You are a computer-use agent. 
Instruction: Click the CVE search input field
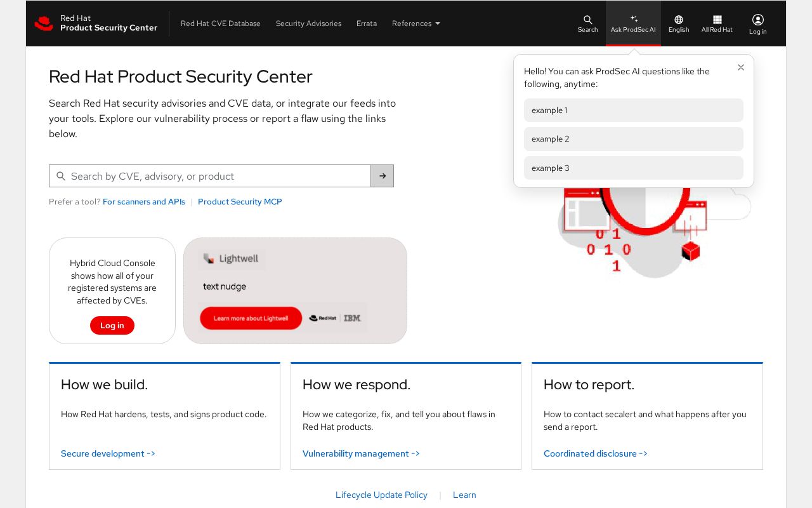210,176
